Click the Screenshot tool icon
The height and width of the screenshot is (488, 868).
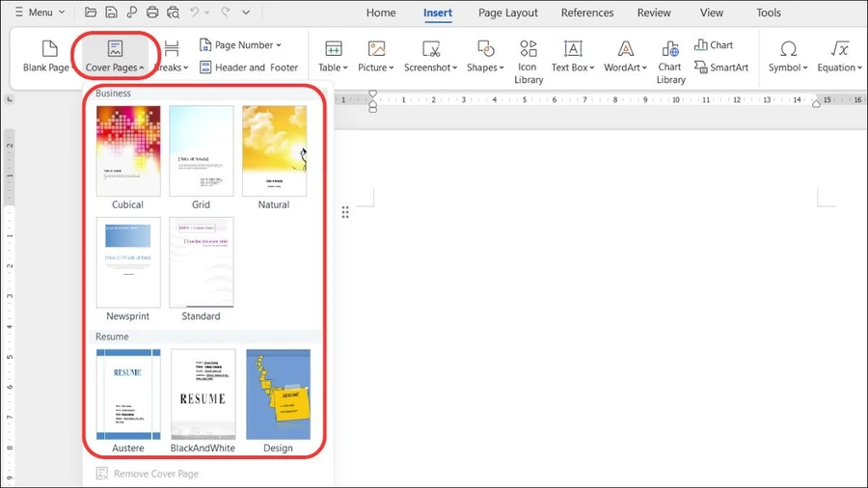tap(431, 49)
